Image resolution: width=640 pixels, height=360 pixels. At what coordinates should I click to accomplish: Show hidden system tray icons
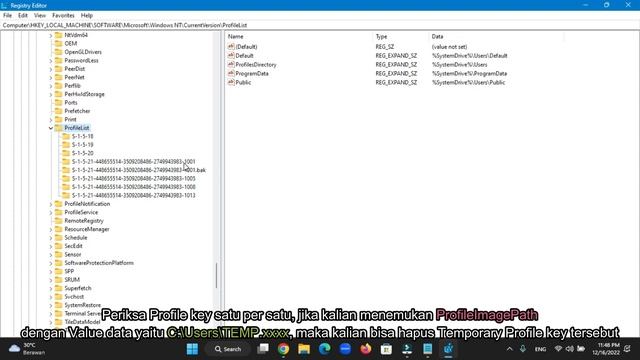click(x=509, y=349)
